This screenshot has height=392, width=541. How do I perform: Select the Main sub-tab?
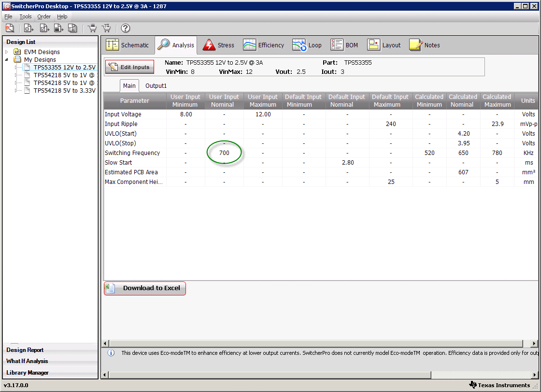pos(129,86)
